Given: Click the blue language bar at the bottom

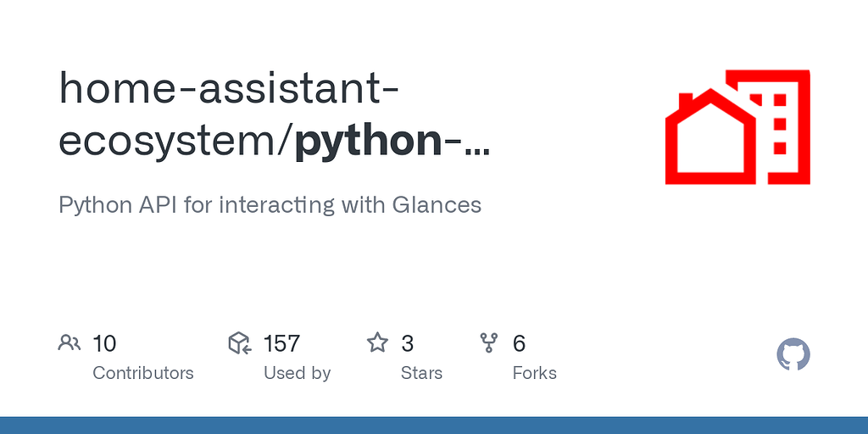Looking at the screenshot, I should click(x=434, y=425).
